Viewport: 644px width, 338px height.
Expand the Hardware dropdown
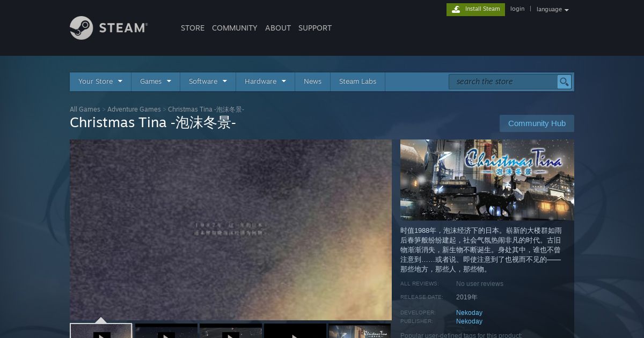click(265, 82)
